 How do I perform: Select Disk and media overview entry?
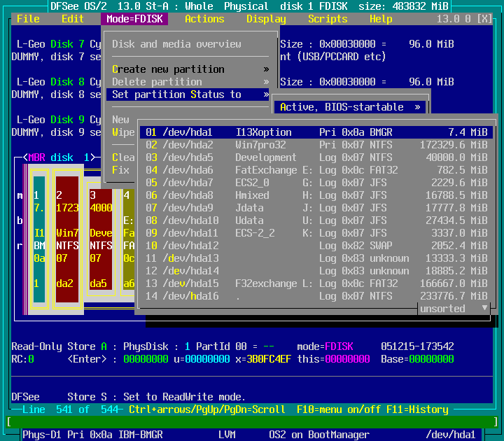tap(176, 44)
